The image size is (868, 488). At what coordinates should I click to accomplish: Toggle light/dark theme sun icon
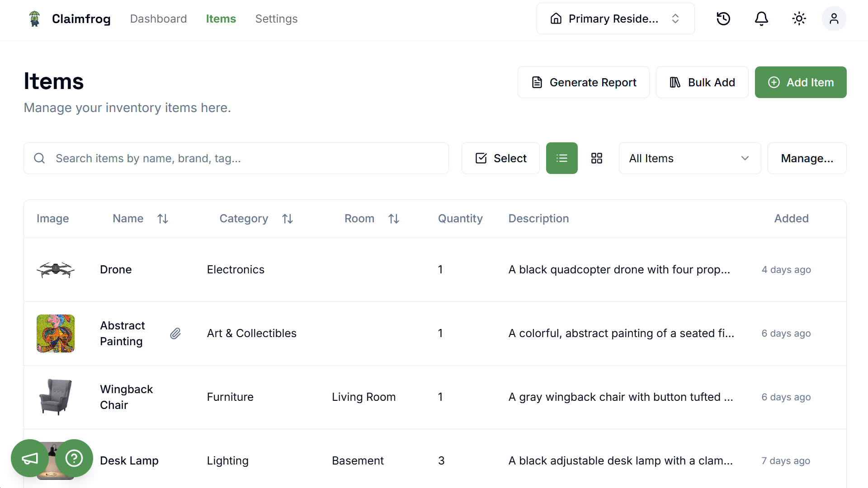click(799, 19)
